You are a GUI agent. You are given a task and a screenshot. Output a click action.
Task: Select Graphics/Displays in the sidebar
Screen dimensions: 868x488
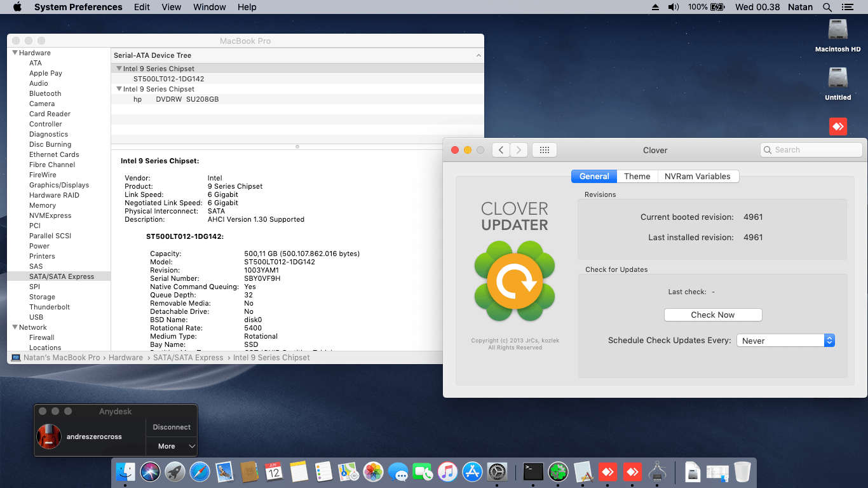pos(59,185)
